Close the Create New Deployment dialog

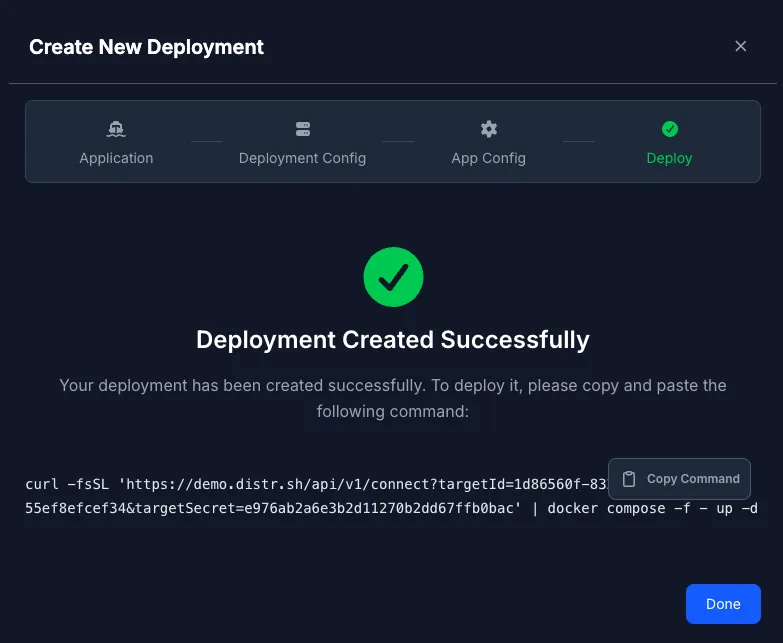pos(740,46)
